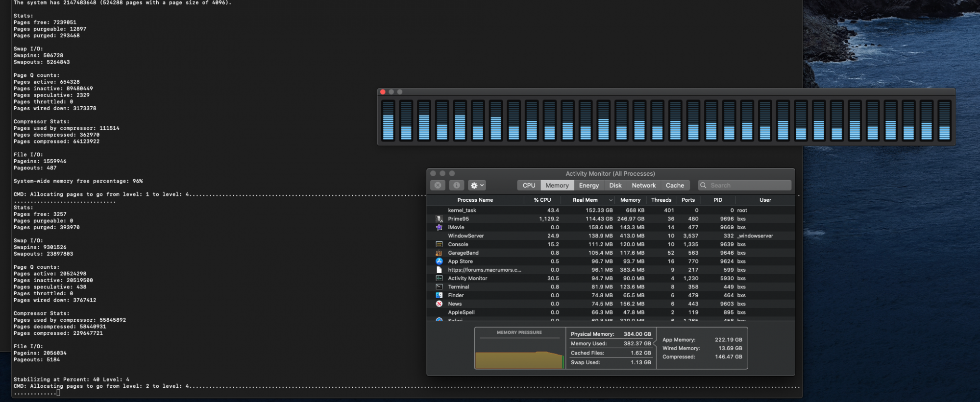980x402 pixels.
Task: Click the 246.97 GB memory value
Action: [x=631, y=219]
